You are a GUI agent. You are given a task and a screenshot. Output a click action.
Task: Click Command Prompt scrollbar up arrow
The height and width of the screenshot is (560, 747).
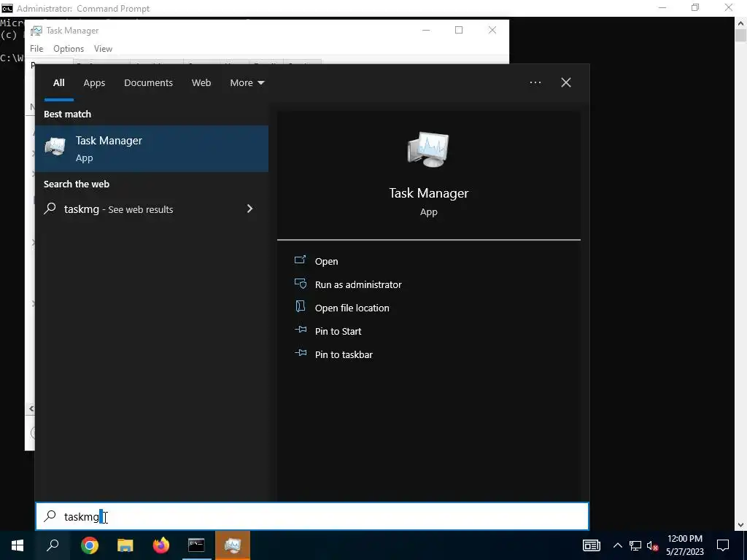click(741, 23)
